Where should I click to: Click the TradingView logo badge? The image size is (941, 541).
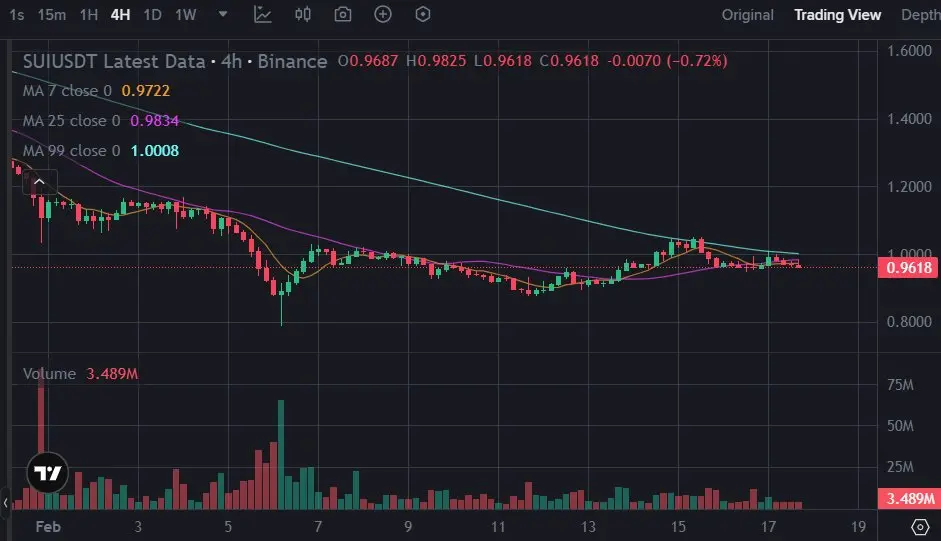(x=47, y=473)
